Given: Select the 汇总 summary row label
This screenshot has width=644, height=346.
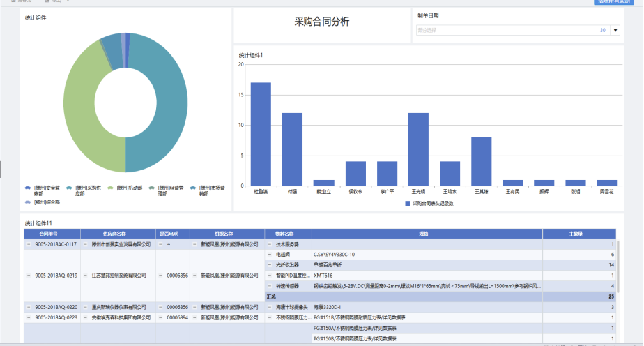Looking at the screenshot, I should point(272,296).
